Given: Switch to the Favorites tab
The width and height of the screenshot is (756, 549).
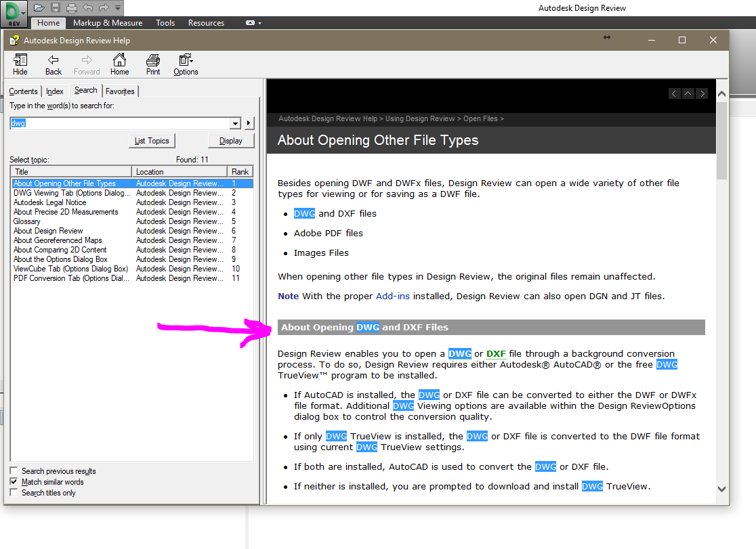Looking at the screenshot, I should pyautogui.click(x=120, y=91).
